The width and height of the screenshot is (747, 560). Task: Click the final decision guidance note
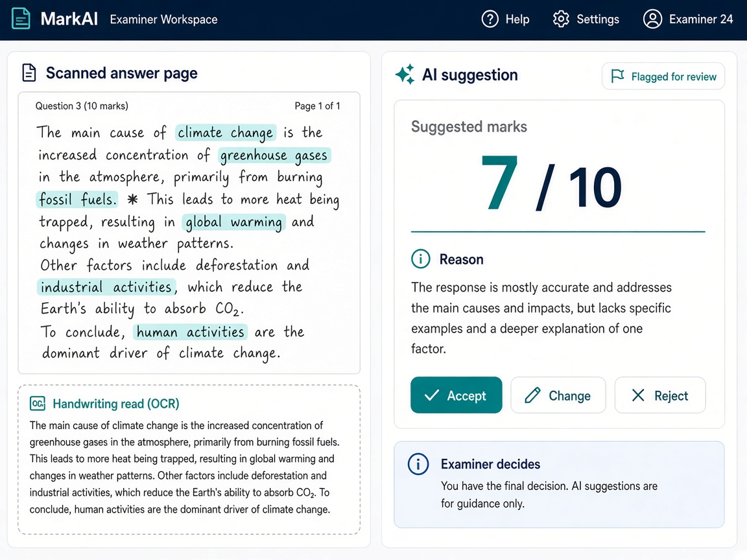[x=549, y=495]
